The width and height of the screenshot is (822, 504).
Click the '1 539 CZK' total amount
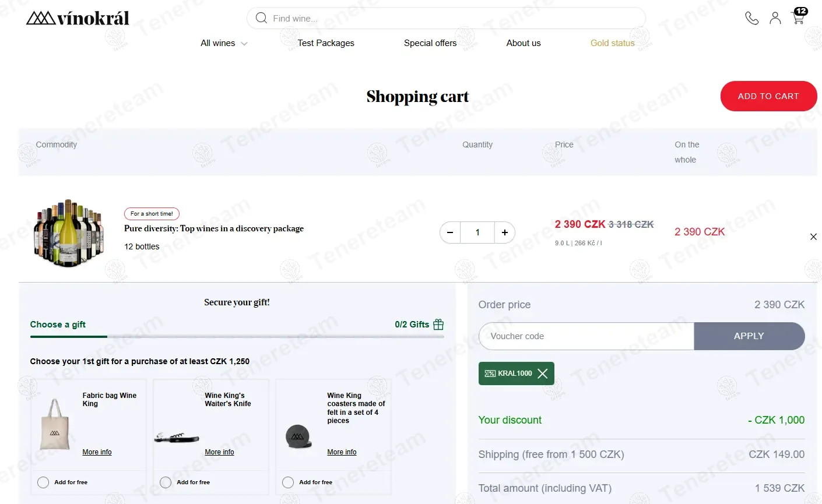click(779, 488)
